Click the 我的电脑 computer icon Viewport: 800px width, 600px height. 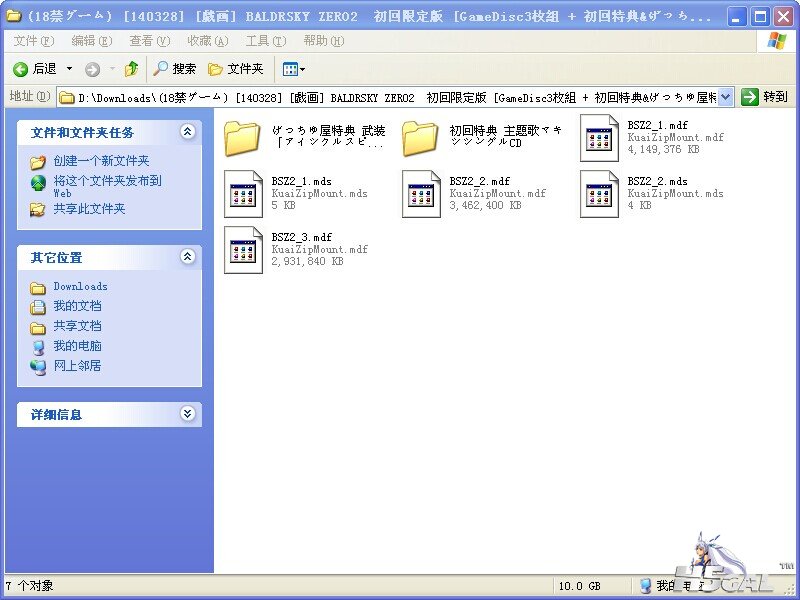click(38, 347)
